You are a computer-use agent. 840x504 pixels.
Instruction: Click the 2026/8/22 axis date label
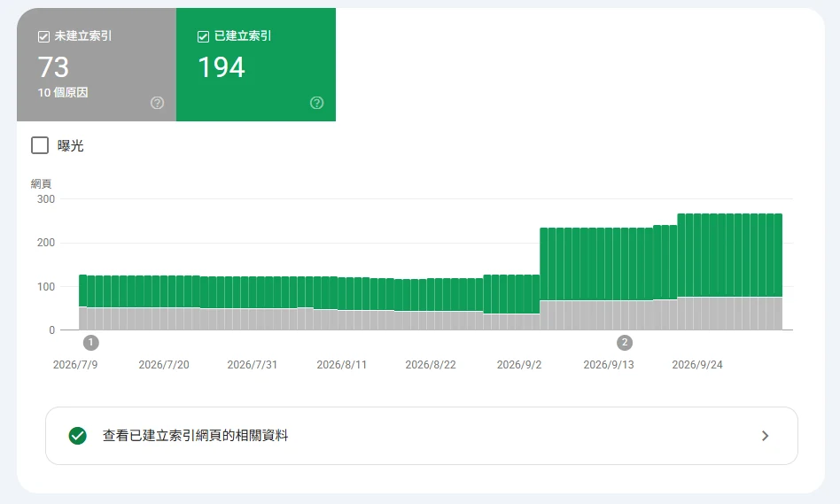click(431, 365)
